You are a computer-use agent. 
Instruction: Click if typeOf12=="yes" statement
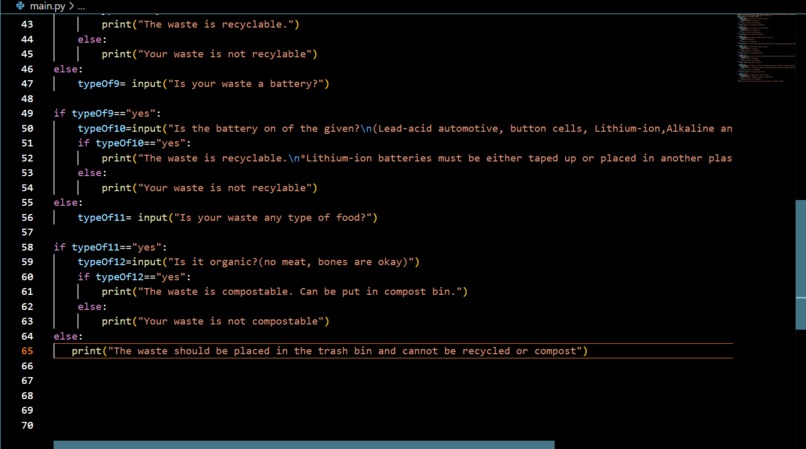[134, 277]
